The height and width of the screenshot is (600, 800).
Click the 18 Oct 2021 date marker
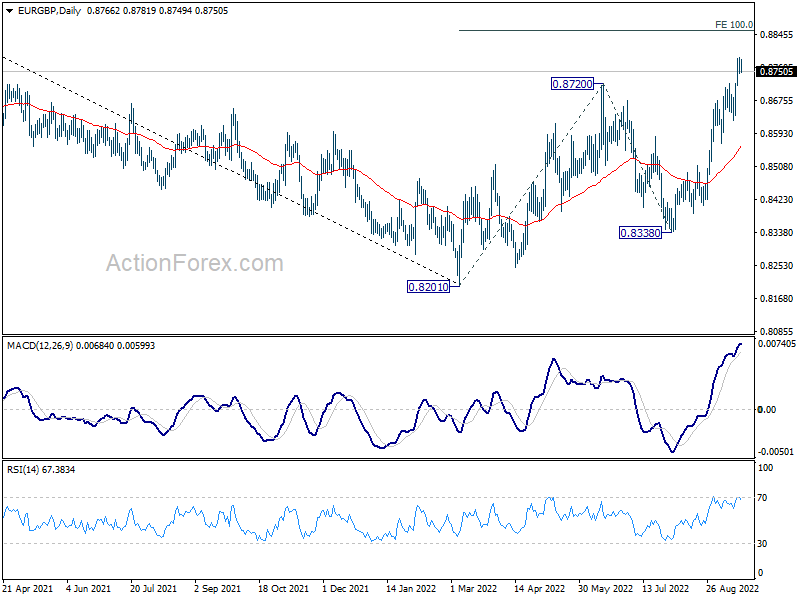(x=283, y=589)
